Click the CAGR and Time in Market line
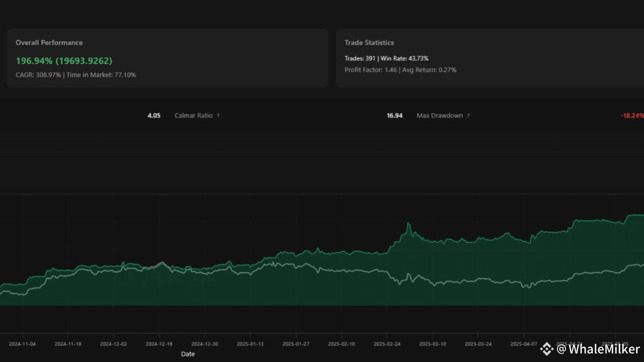644x362 pixels. click(x=75, y=75)
